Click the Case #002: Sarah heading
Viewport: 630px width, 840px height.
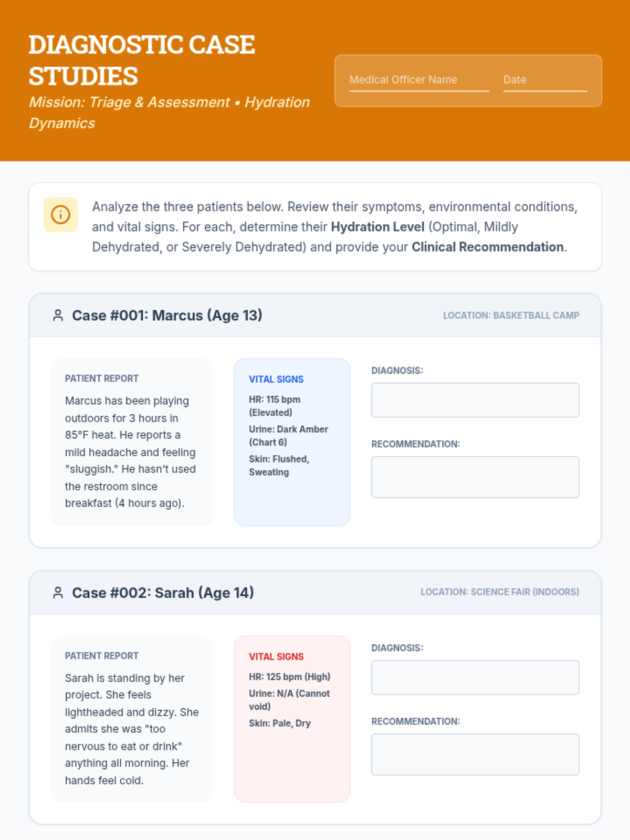pyautogui.click(x=163, y=593)
